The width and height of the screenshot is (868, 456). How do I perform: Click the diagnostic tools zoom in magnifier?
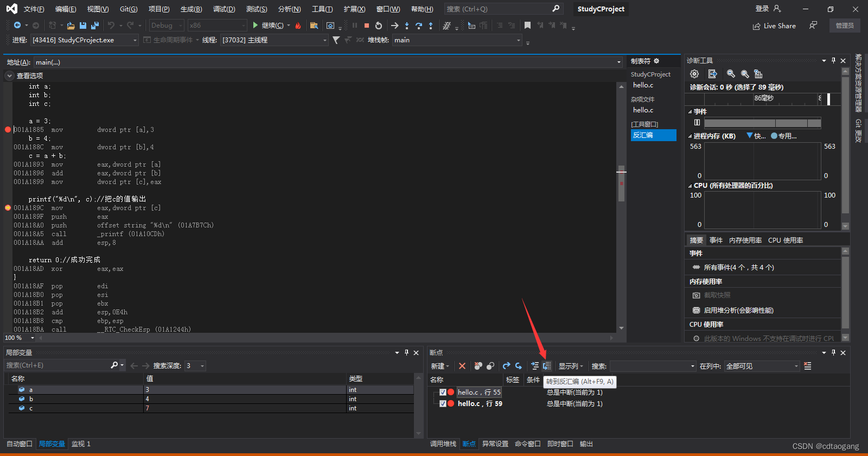pyautogui.click(x=731, y=74)
